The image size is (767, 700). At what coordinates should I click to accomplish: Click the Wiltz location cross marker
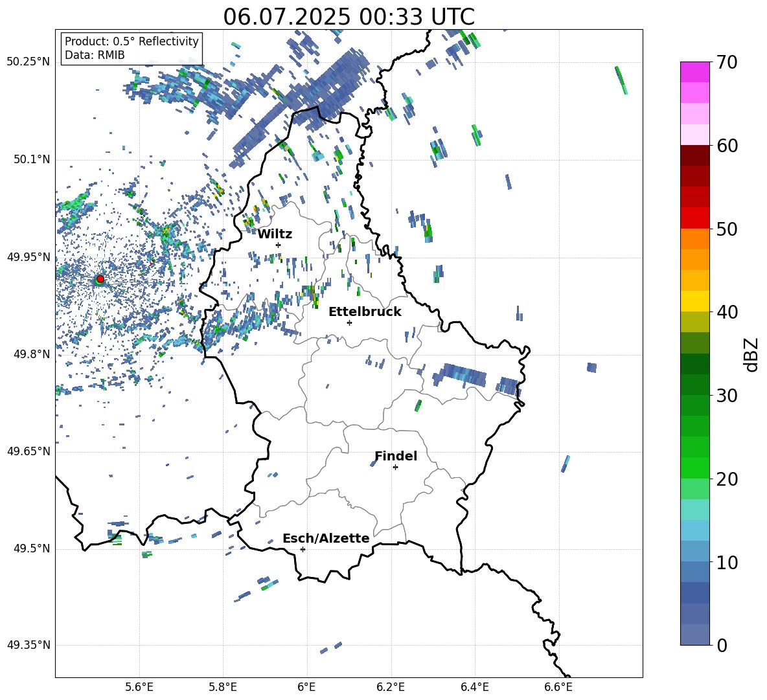pyautogui.click(x=279, y=245)
